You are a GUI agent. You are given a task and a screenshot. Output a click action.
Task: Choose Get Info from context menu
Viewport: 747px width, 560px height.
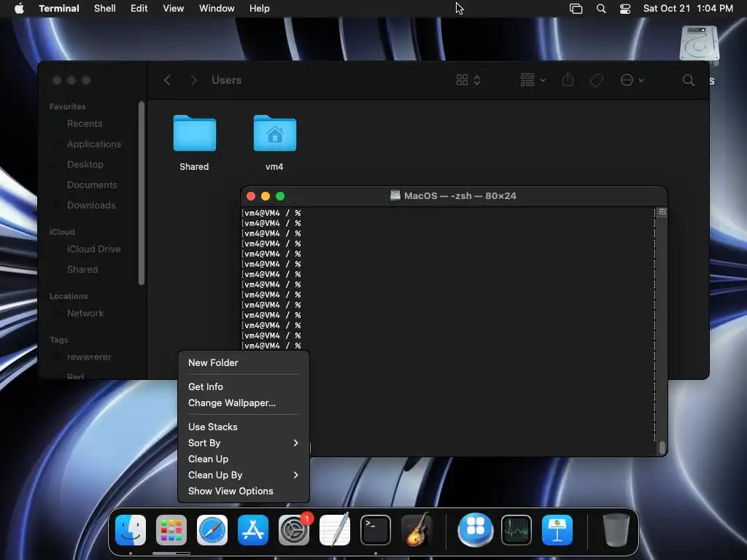(x=244, y=386)
